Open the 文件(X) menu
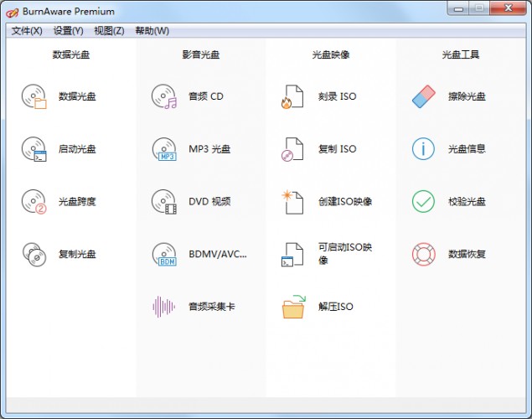This screenshot has height=419, width=532. pos(27,31)
